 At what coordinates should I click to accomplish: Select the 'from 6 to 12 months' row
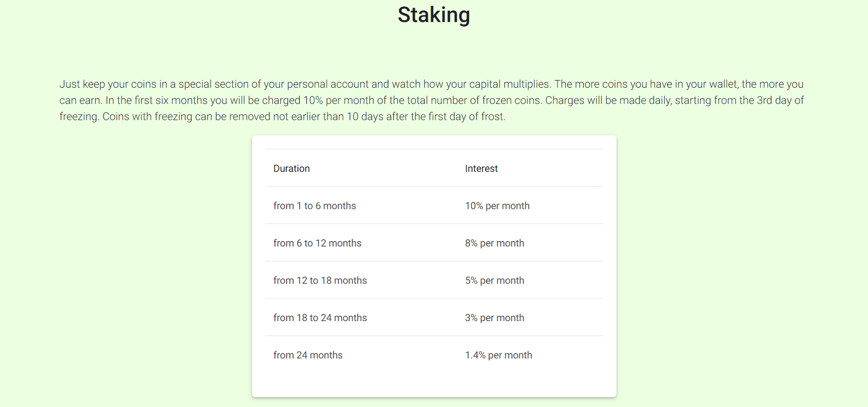434,243
